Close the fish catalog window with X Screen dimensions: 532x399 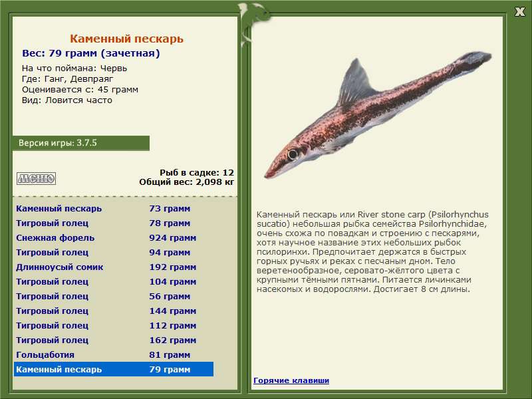pyautogui.click(x=520, y=12)
